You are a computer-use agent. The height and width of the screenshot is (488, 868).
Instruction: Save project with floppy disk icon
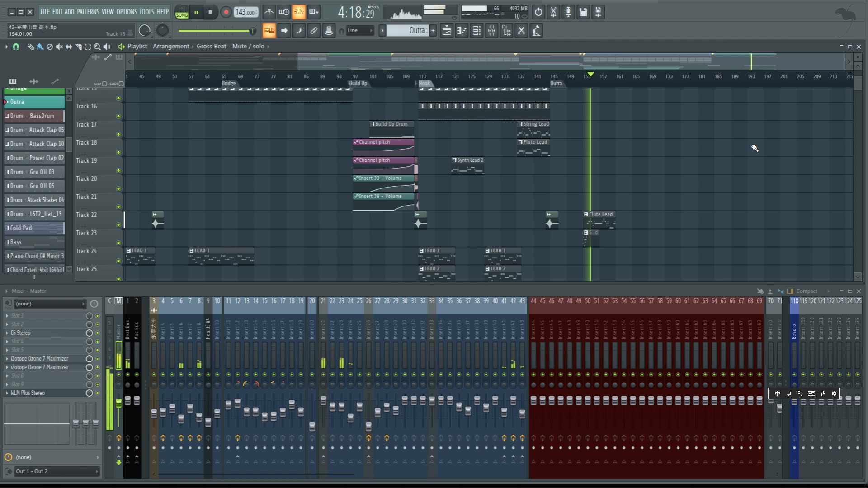point(583,12)
